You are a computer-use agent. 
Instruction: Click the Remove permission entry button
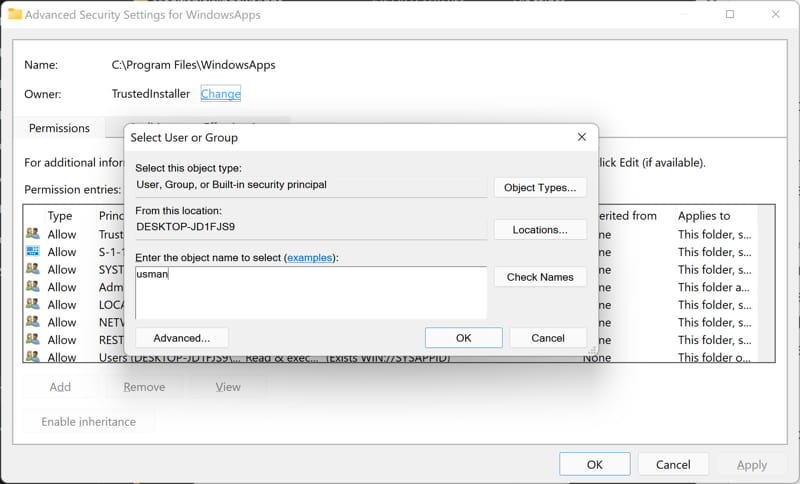pos(144,387)
